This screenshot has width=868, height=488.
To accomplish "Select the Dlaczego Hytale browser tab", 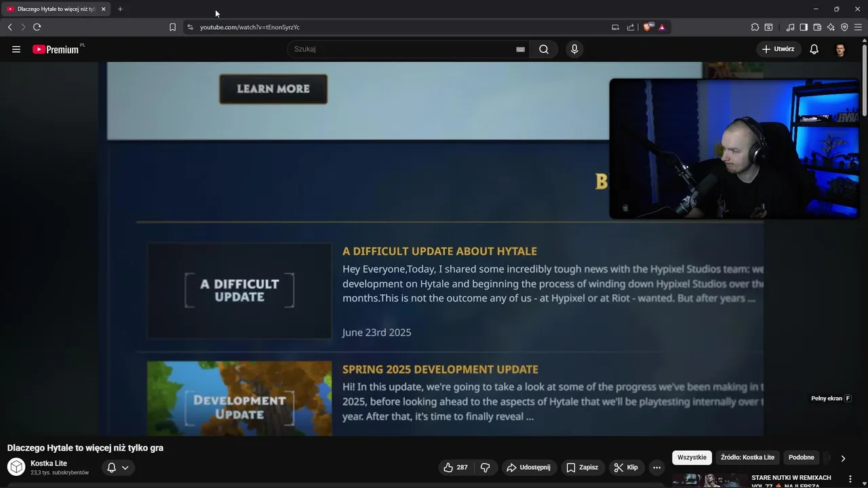I will pos(56,9).
